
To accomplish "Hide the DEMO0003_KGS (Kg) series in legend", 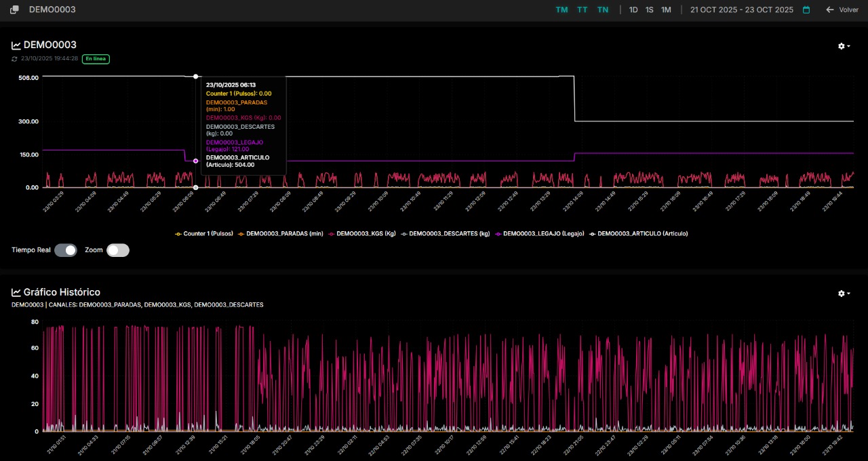I will (366, 234).
